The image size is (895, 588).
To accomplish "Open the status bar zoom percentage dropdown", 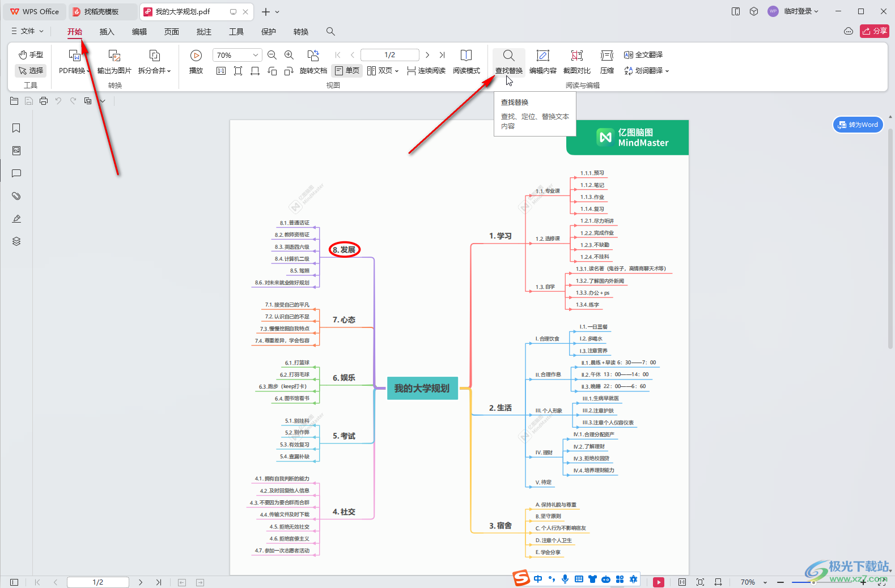I will [753, 582].
